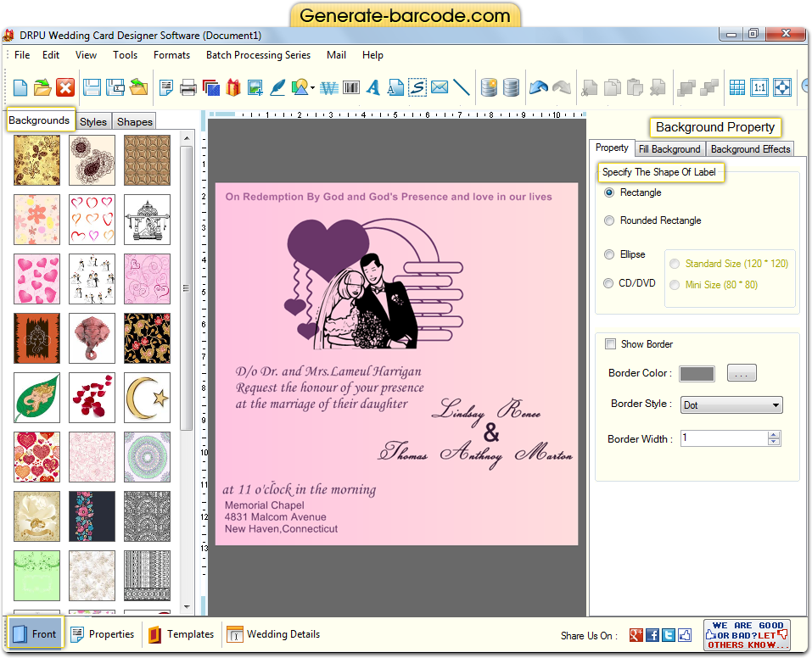Image resolution: width=812 pixels, height=658 pixels.
Task: Click the save-as floppy disk icon
Action: click(115, 87)
